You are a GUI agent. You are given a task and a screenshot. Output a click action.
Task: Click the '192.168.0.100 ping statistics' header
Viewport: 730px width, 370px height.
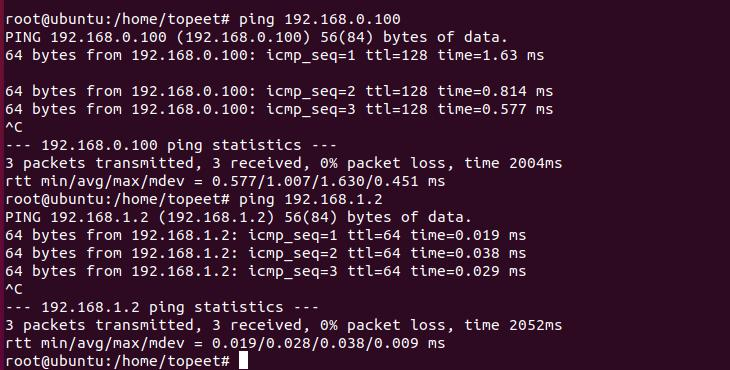click(x=171, y=145)
